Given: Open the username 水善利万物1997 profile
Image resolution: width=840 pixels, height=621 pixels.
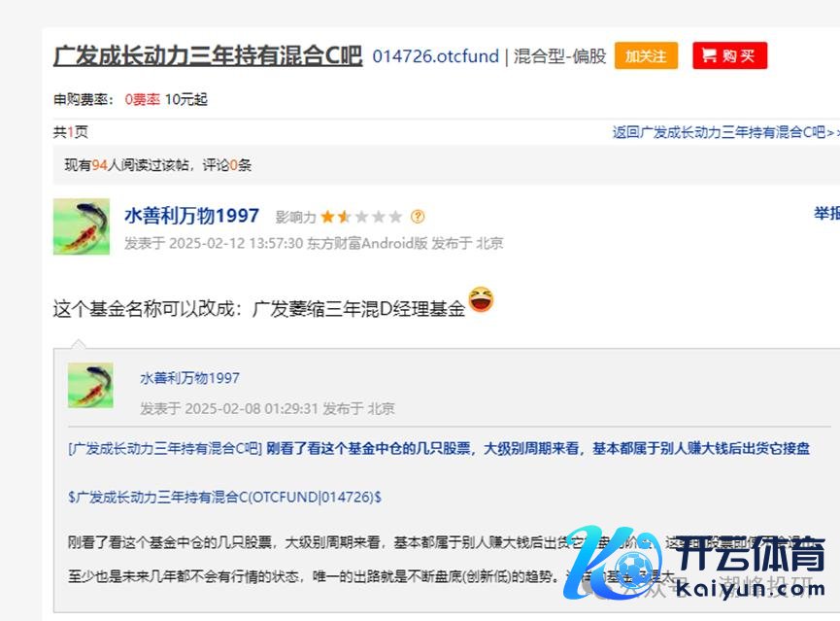Looking at the screenshot, I should pos(191,216).
